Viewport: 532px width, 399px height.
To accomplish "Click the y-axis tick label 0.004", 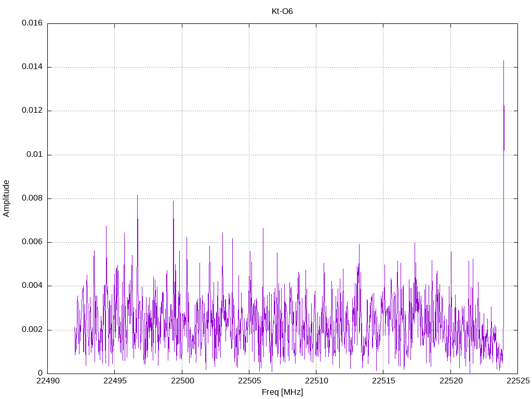I will pos(32,286).
